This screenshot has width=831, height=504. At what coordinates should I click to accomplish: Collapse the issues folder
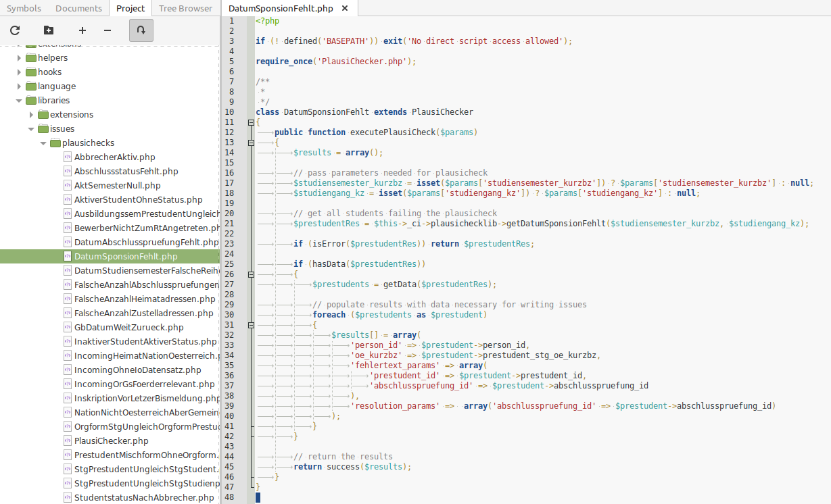pos(31,129)
